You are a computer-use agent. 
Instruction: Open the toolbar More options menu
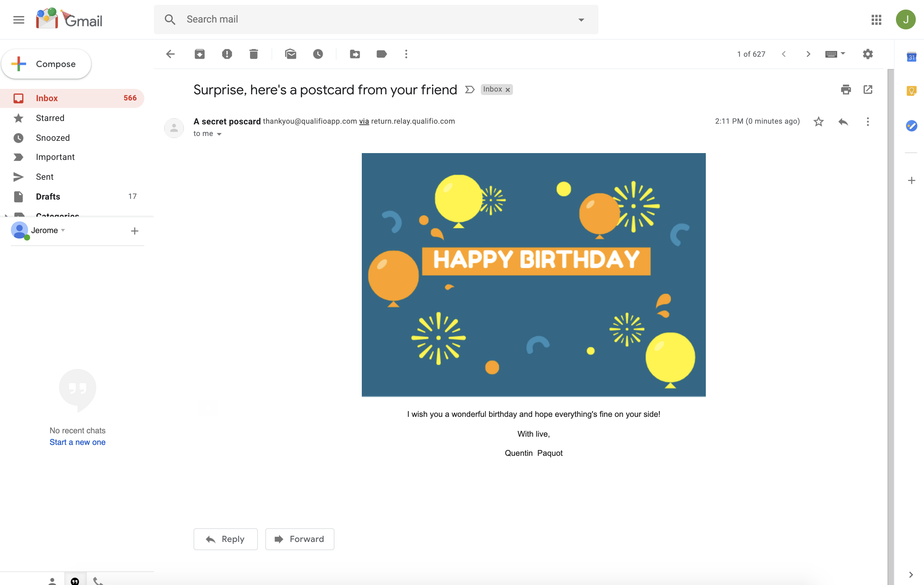(406, 54)
